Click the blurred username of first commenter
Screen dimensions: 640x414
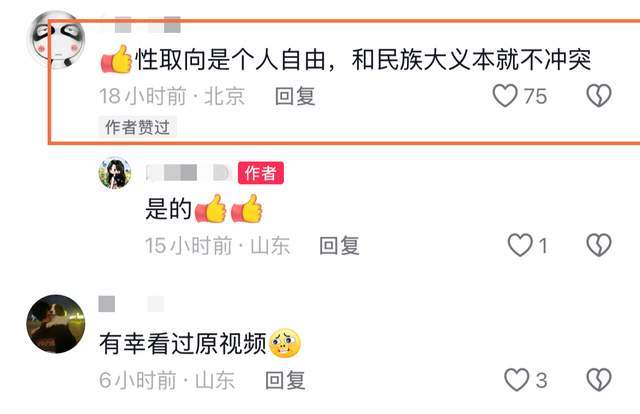(x=147, y=24)
